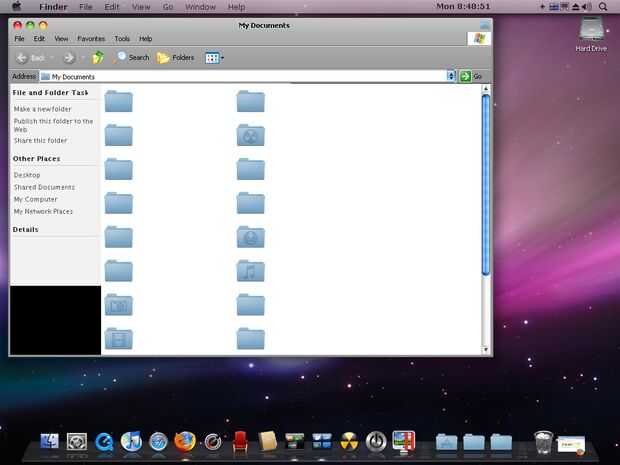Expand the Details section header
Screen dimensions: 620x465
point(26,229)
